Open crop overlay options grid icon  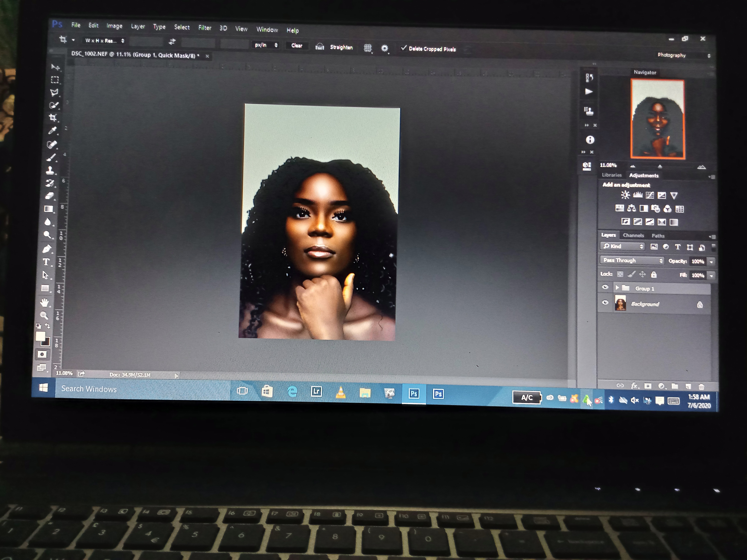368,48
